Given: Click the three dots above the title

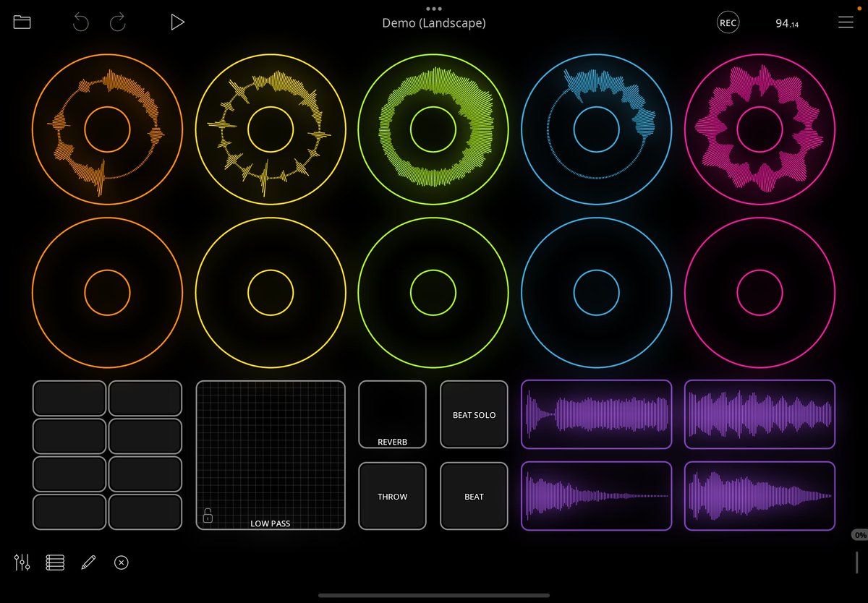Looking at the screenshot, I should coord(434,9).
